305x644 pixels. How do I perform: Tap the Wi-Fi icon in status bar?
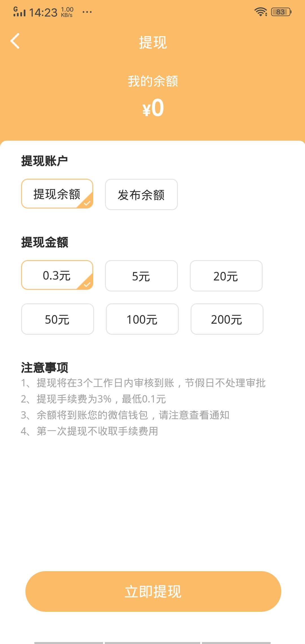261,12
